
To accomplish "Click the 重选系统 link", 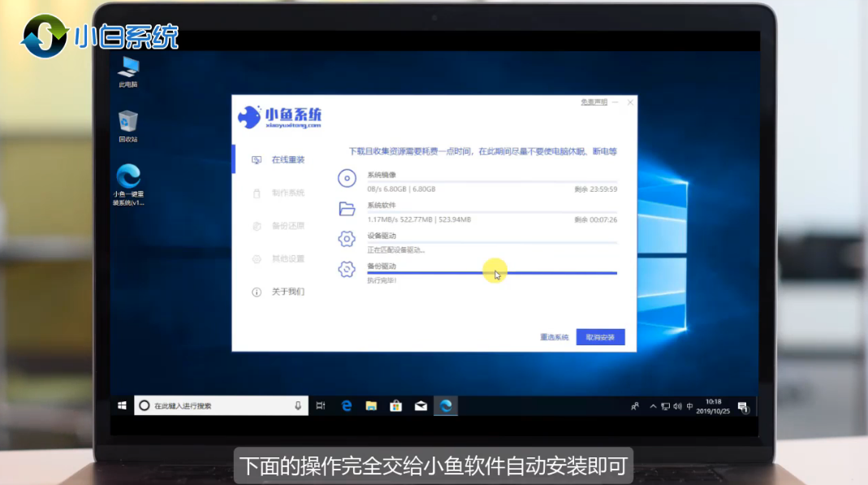I will [x=554, y=337].
